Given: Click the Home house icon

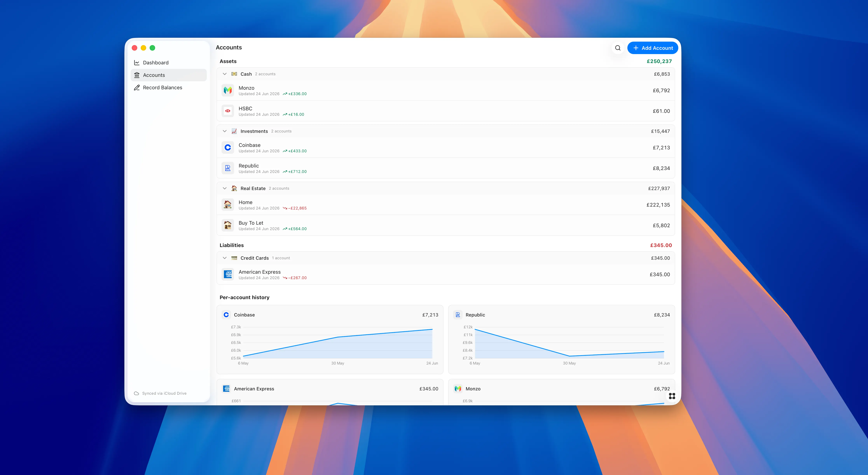Looking at the screenshot, I should pyautogui.click(x=228, y=205).
